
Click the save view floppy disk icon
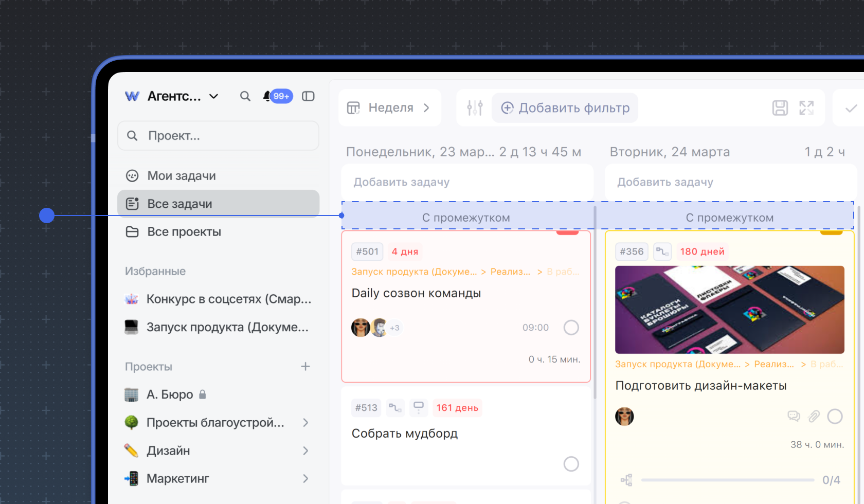[x=780, y=108]
